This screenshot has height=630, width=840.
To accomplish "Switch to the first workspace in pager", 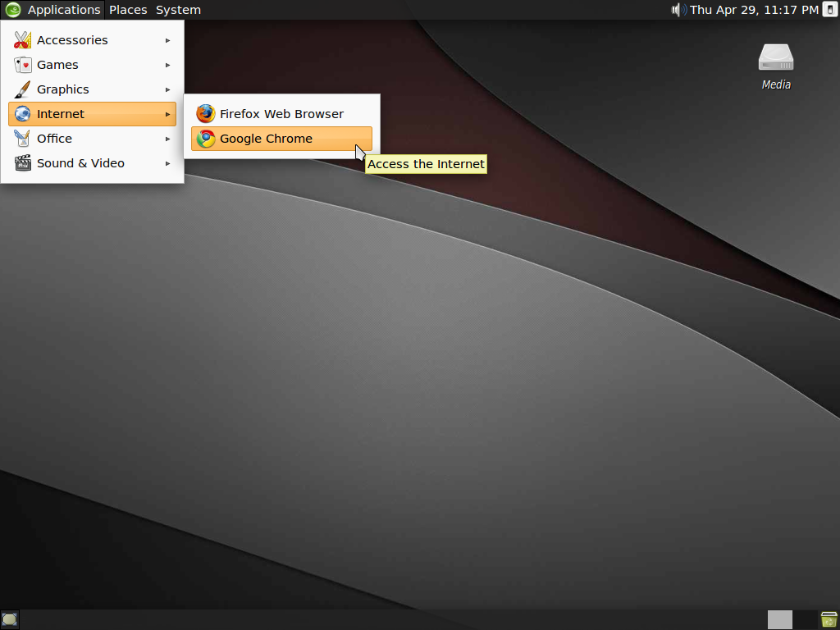I will (779, 620).
